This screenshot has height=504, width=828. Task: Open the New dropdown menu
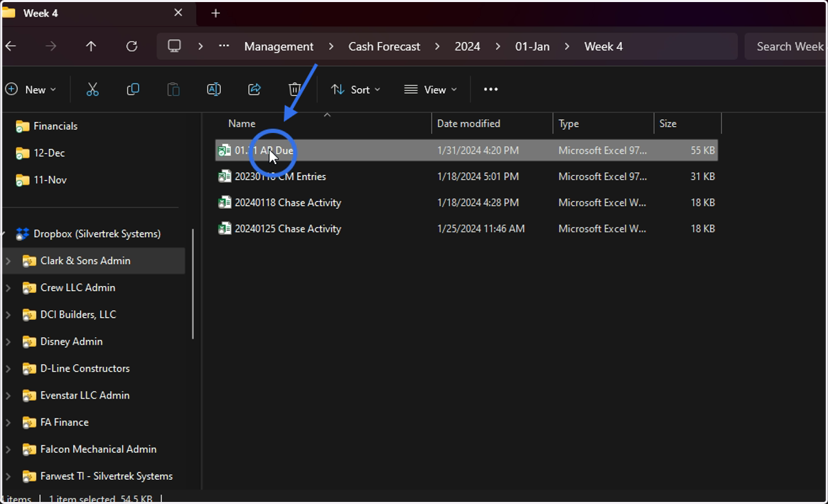point(31,90)
